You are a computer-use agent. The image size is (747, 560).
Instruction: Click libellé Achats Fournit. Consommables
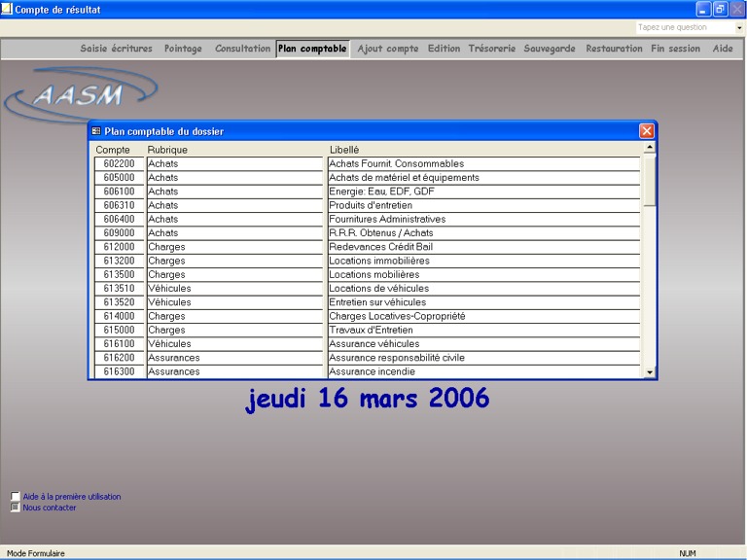pyautogui.click(x=484, y=163)
